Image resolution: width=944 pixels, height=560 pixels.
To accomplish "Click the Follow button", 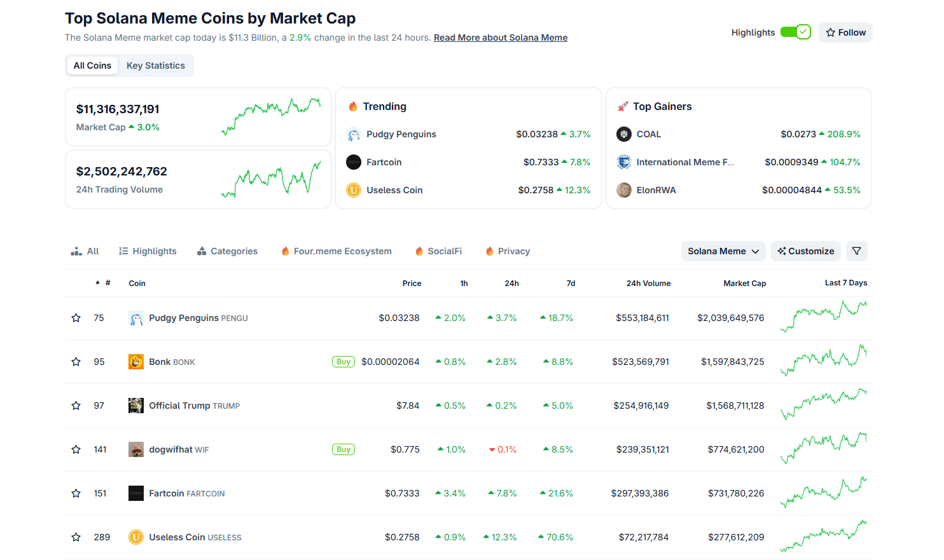I will (845, 32).
